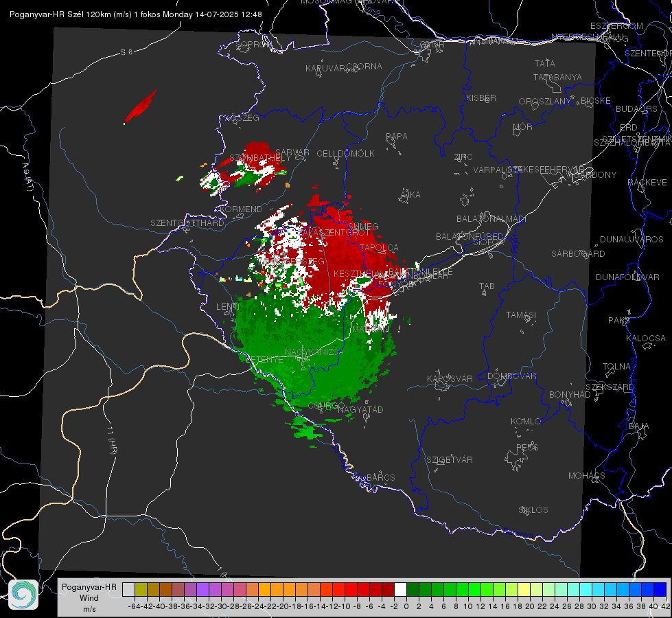The width and height of the screenshot is (672, 618).
Task: Click the LENTI town label
Action: pos(228,306)
